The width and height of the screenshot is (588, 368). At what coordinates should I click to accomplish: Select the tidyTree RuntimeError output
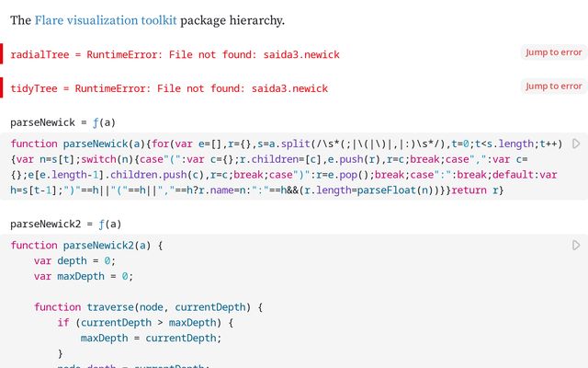click(x=169, y=89)
